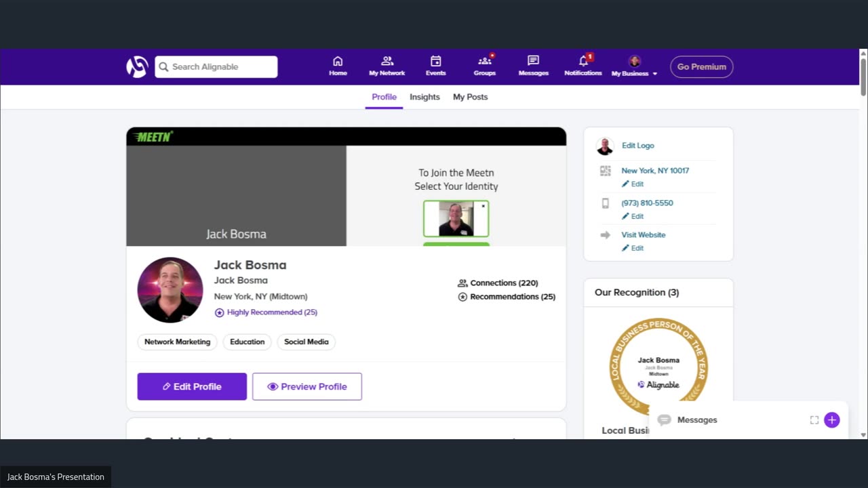Open Groups from the top bar

(x=484, y=66)
